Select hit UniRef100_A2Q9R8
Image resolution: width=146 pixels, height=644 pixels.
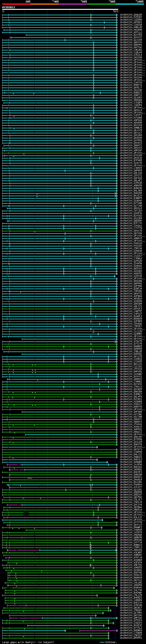131,401
